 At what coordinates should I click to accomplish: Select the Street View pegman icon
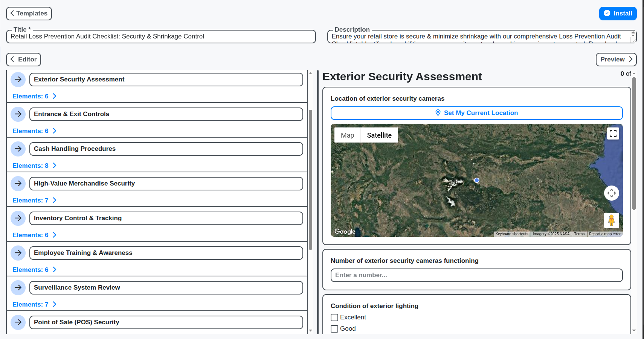[611, 220]
